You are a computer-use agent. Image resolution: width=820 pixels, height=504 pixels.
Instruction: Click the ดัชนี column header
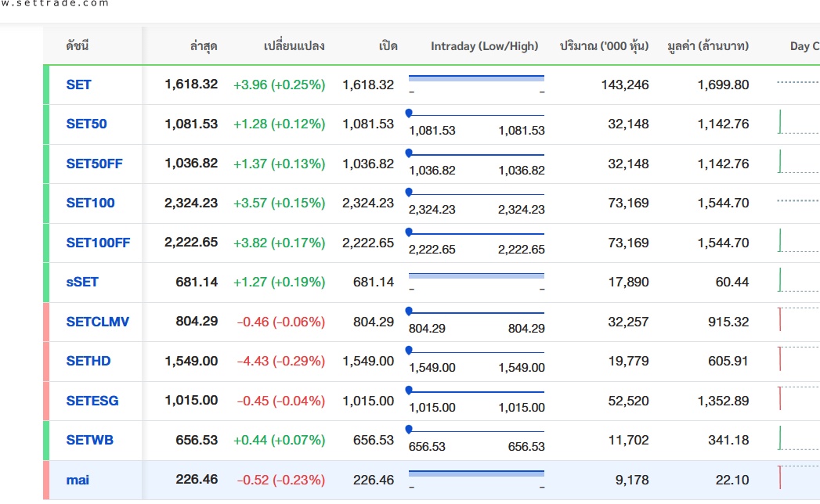pyautogui.click(x=78, y=46)
